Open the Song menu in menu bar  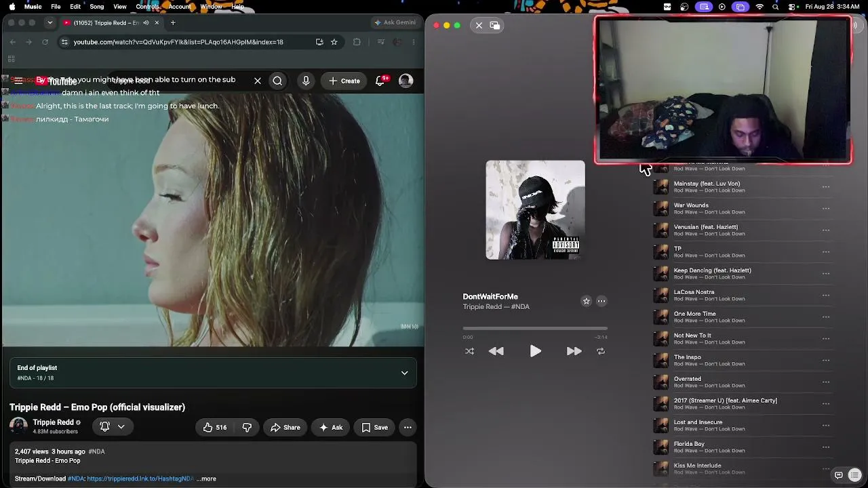[x=97, y=7]
